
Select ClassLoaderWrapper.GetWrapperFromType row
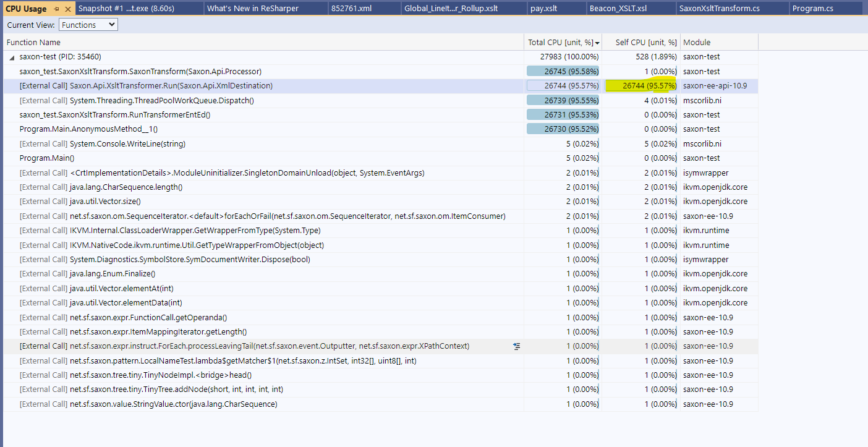pos(380,231)
